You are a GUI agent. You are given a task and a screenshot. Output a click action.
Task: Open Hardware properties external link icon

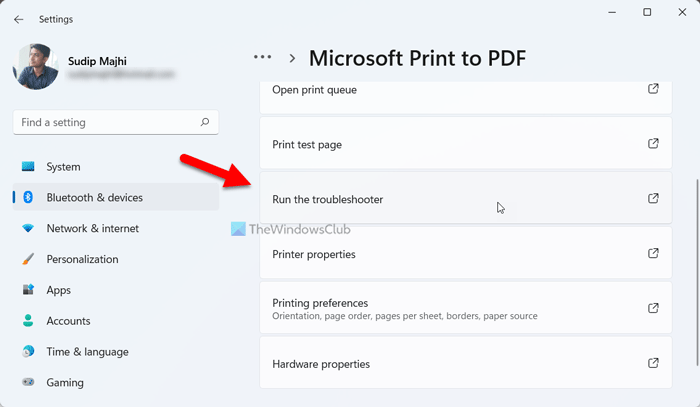(x=653, y=364)
